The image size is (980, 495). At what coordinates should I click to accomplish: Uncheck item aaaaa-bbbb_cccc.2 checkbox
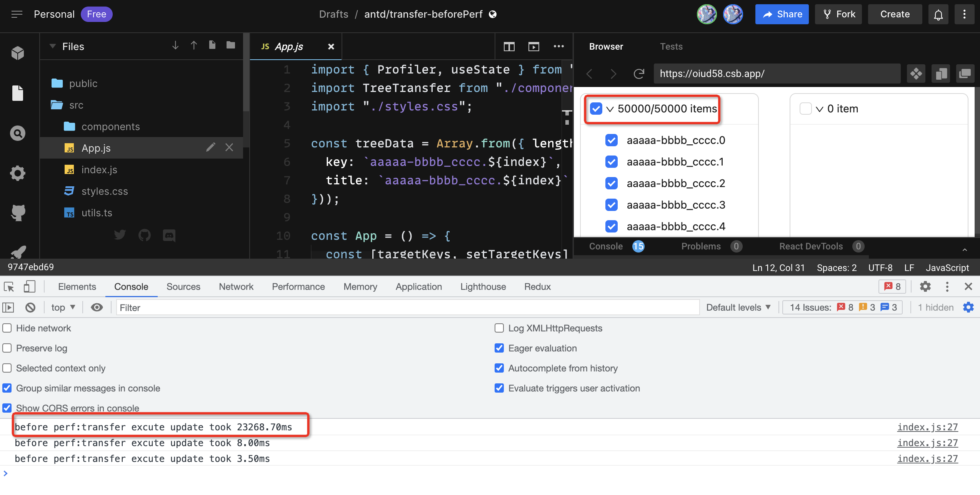tap(611, 183)
